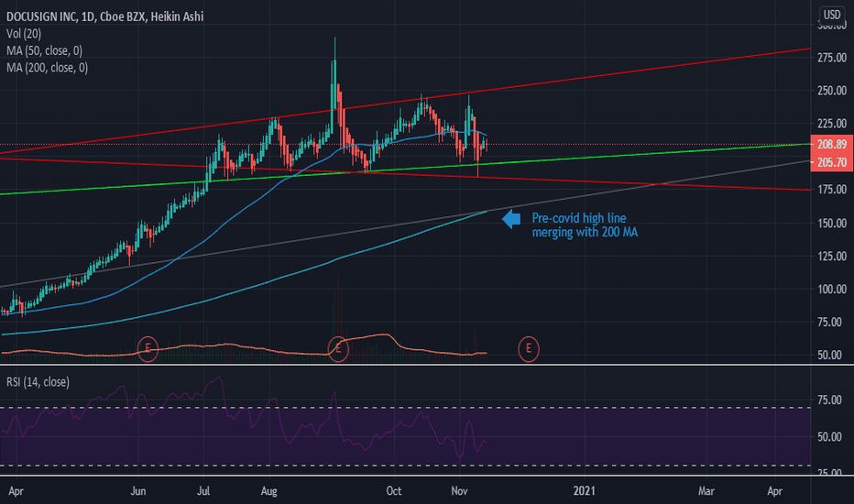Click the Apr label at the left of the time axis
The image size is (854, 504).
[x=16, y=491]
